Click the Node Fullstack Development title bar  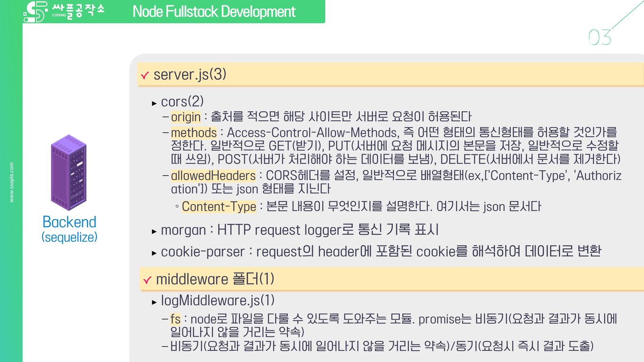click(215, 11)
